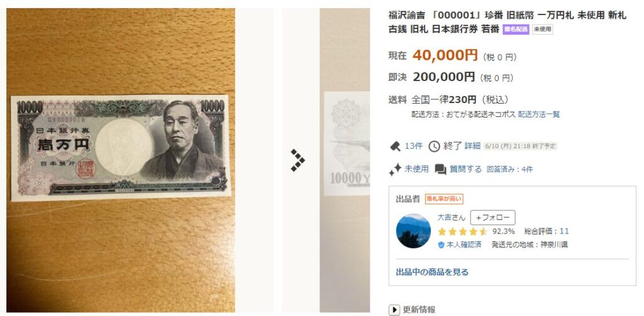Open 出品中の商品を見る link
Screen dimensions: 644x316
point(432,272)
